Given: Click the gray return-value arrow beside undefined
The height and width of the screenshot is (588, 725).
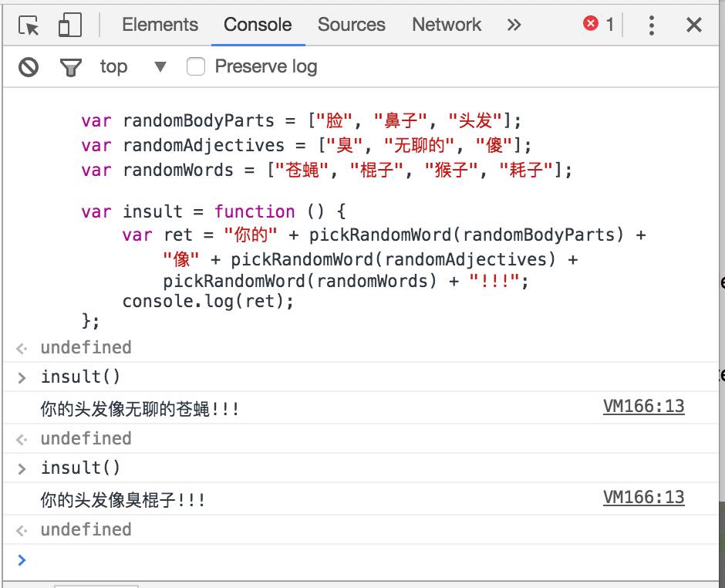Looking at the screenshot, I should point(21,347).
